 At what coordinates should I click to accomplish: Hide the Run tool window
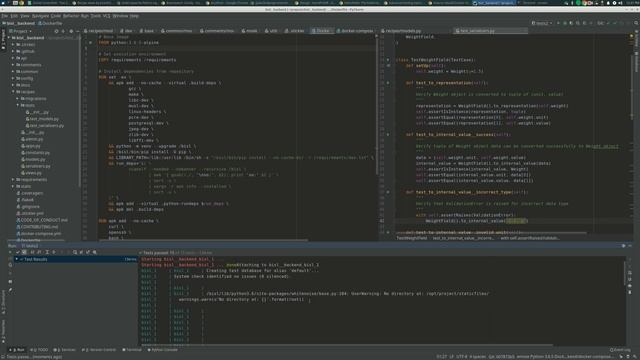click(630, 246)
